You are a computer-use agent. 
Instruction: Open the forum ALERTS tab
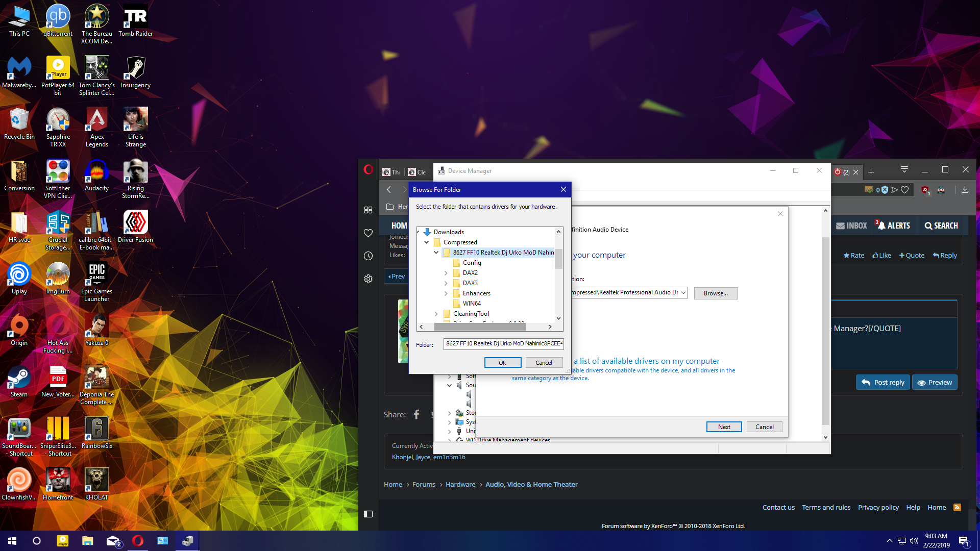point(893,226)
